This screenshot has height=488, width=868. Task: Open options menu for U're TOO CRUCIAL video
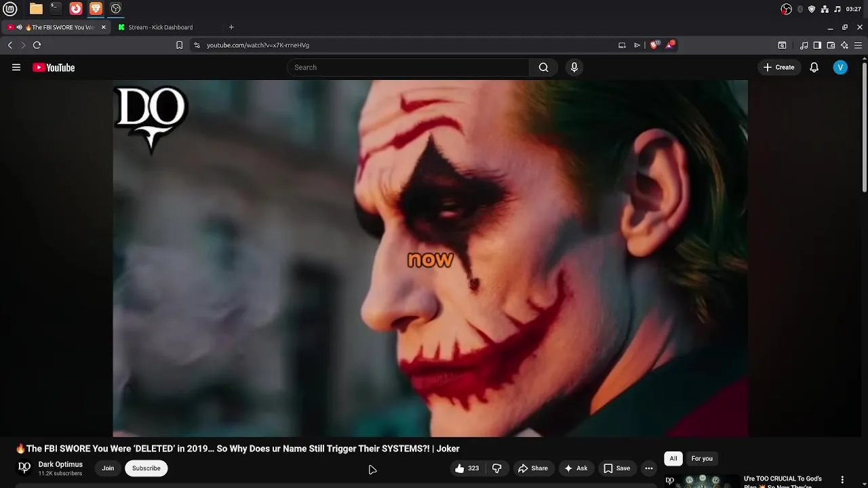[x=842, y=480]
